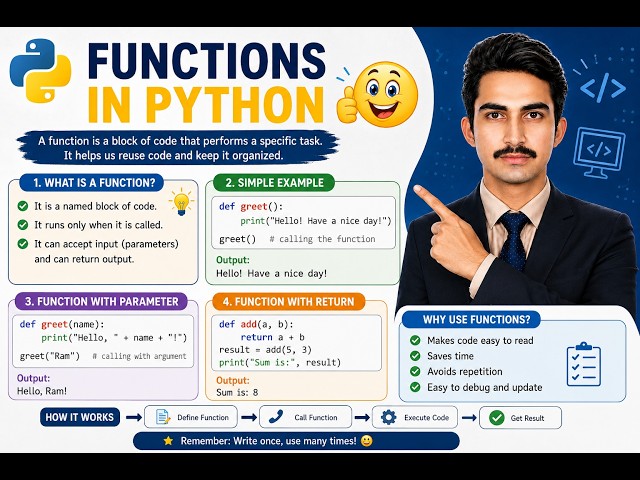Click the arrow between Execute Code and Get Result
The image size is (640, 480).
coord(469,417)
